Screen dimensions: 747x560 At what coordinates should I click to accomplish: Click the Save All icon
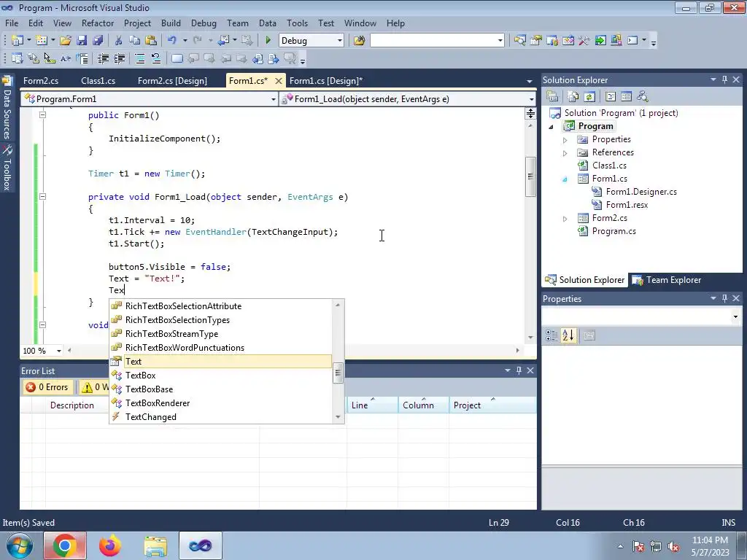pyautogui.click(x=98, y=41)
